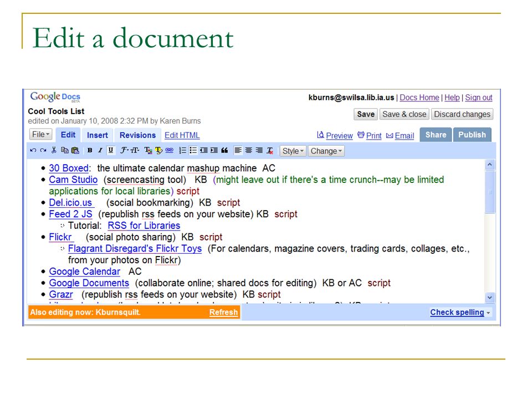532x399 pixels.
Task: Open the Style dropdown
Action: tap(293, 151)
